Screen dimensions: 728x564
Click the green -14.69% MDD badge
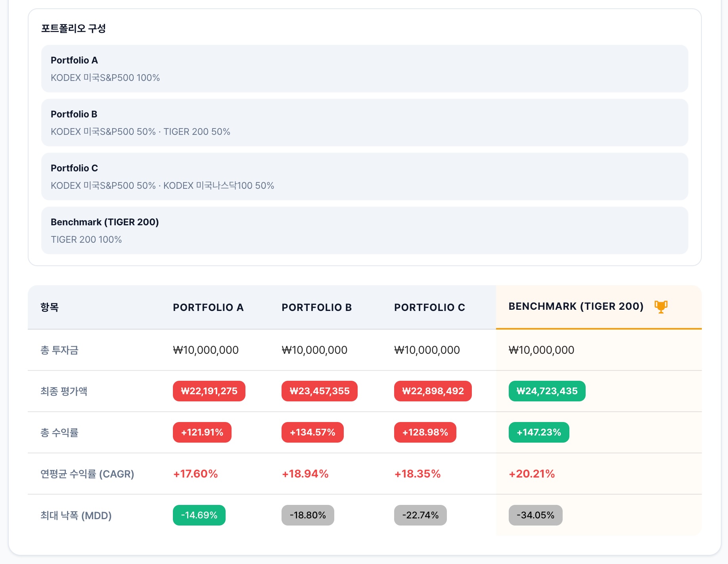pyautogui.click(x=199, y=515)
